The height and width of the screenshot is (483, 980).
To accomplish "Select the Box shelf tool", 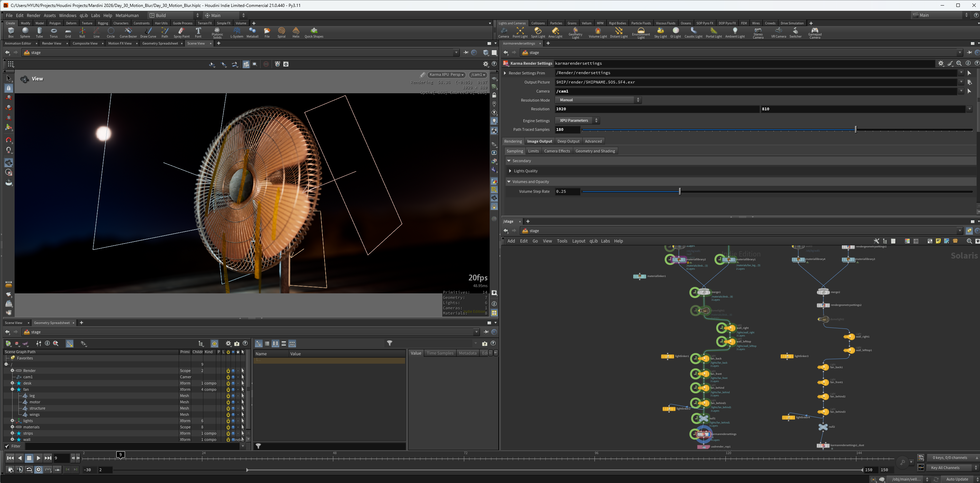I will pos(11,32).
